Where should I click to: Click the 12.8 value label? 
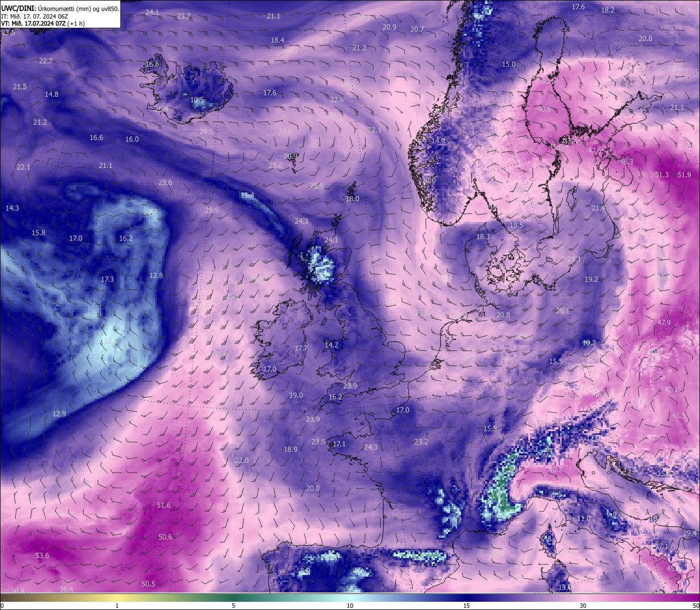pyautogui.click(x=156, y=275)
